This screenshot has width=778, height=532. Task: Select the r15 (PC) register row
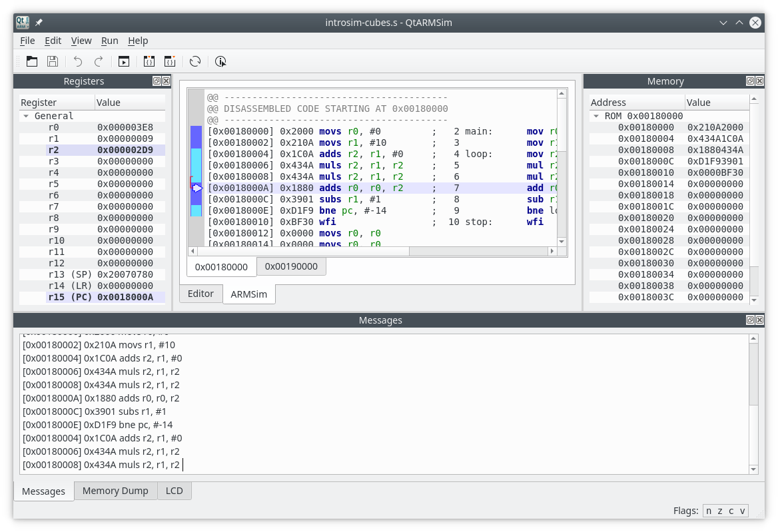pos(93,298)
